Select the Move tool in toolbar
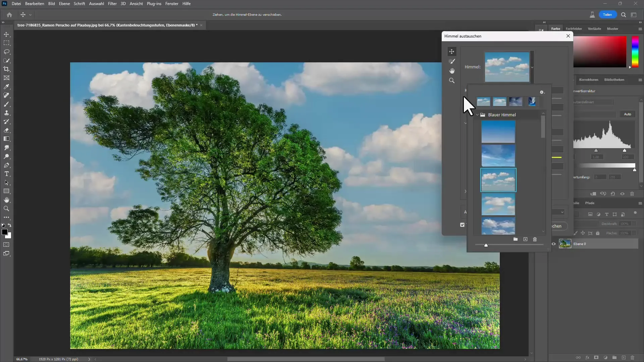Image resolution: width=644 pixels, height=362 pixels. pos(7,34)
